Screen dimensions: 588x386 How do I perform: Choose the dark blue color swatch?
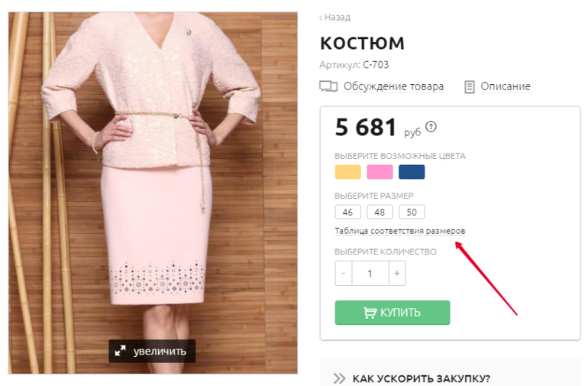[412, 172]
